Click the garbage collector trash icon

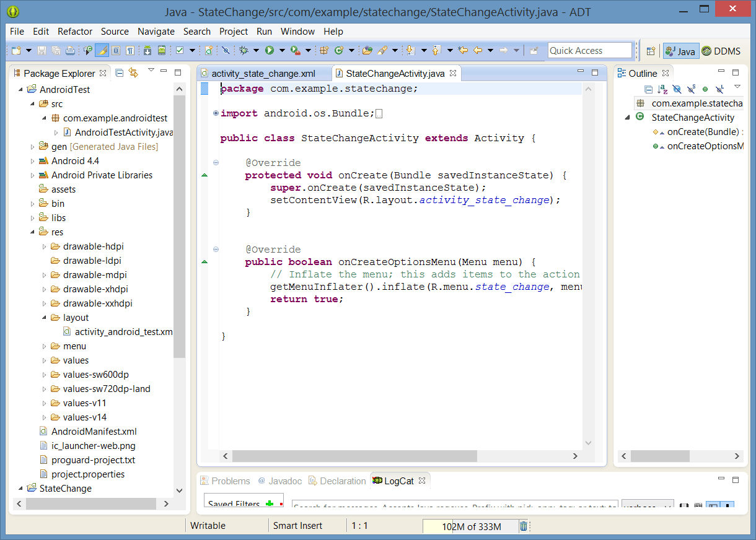tap(524, 526)
